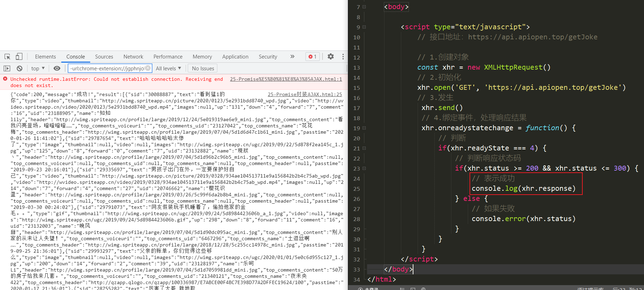644x290 pixels.
Task: Click xhr.send() on line 17
Action: point(442,108)
